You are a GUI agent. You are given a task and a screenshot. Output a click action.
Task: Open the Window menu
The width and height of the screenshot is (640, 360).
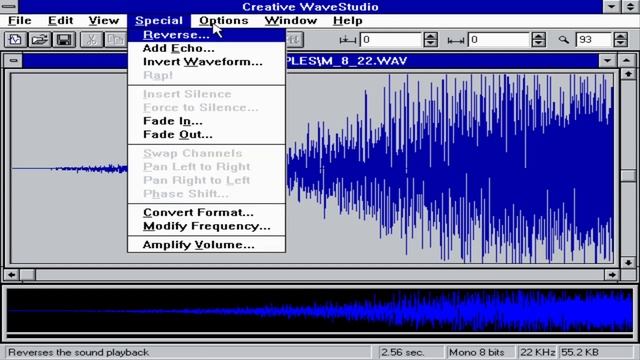291,20
